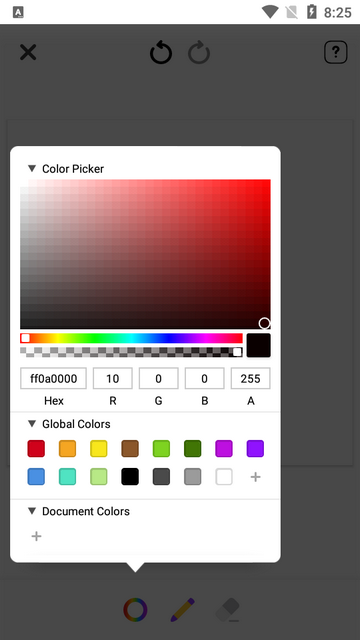Click the R value input field

tap(113, 378)
